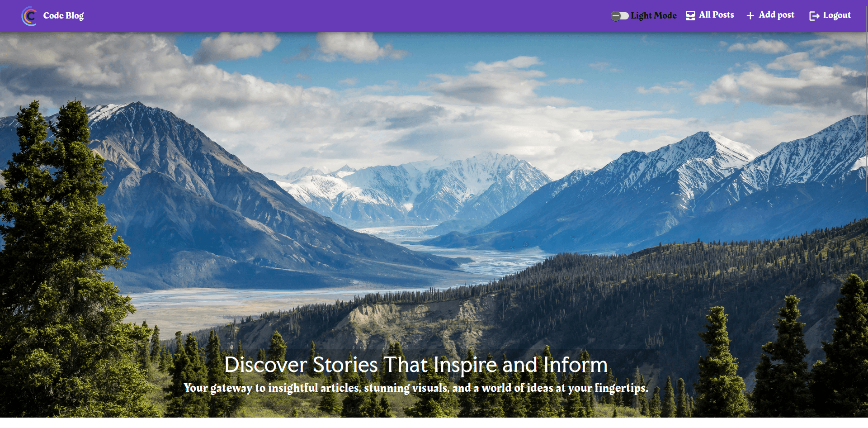Click the subtitle starting with Your gateway
The image size is (868, 428).
416,388
